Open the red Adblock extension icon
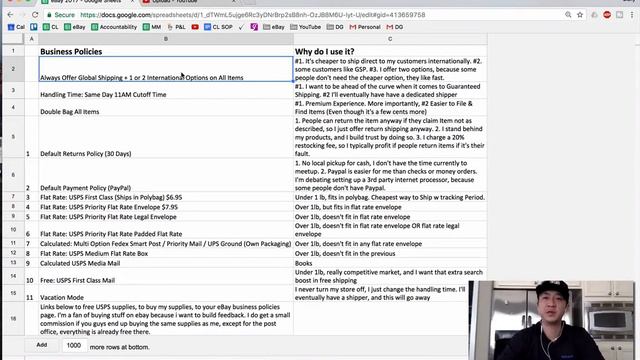 [x=607, y=15]
